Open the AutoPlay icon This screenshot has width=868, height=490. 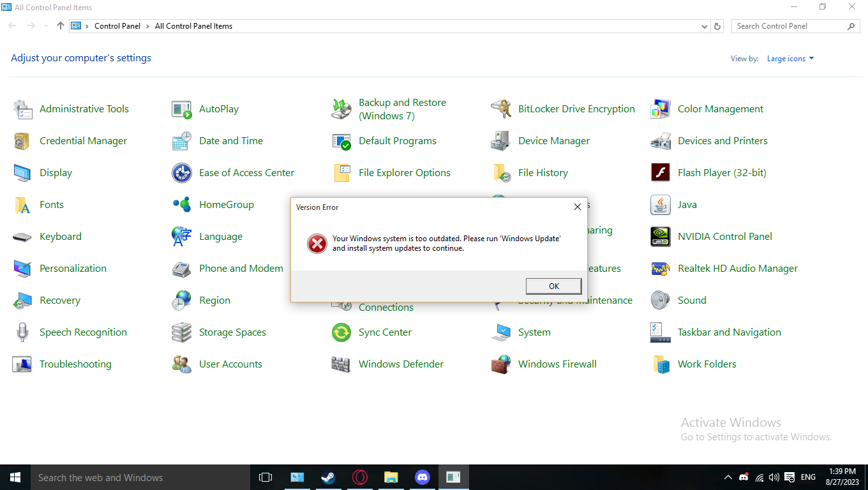[x=182, y=109]
